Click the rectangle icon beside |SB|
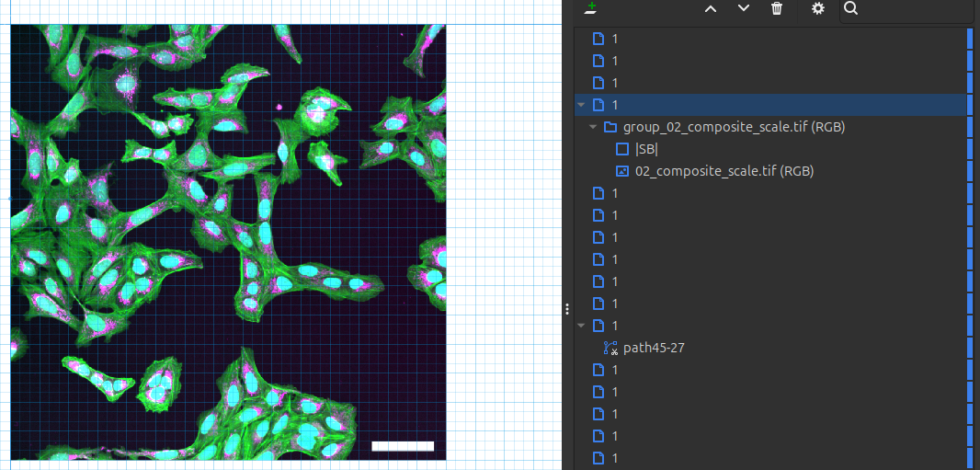This screenshot has width=980, height=470. [621, 149]
